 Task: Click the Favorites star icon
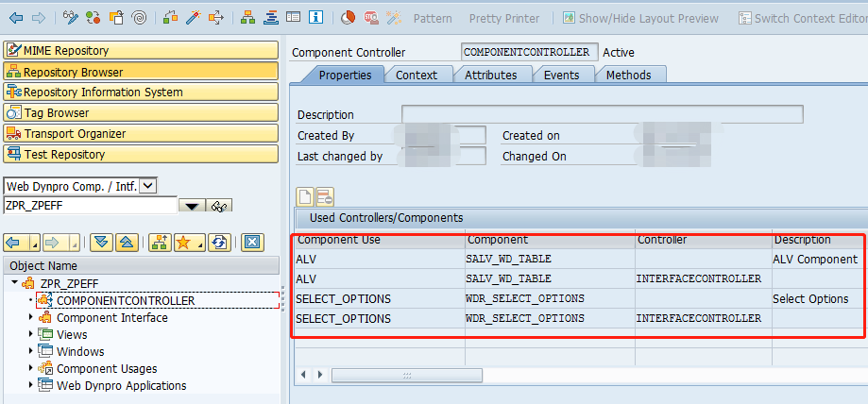pyautogui.click(x=183, y=243)
